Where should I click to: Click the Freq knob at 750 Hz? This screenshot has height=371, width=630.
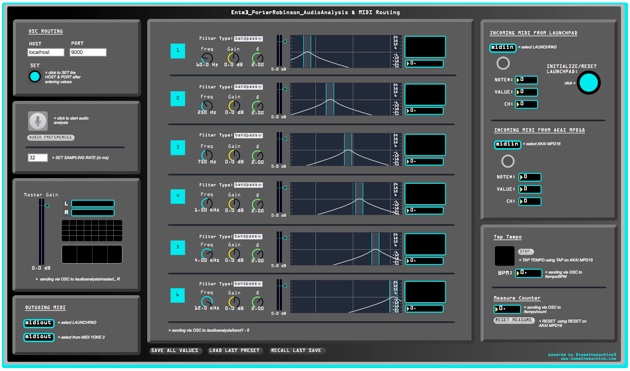coord(207,155)
